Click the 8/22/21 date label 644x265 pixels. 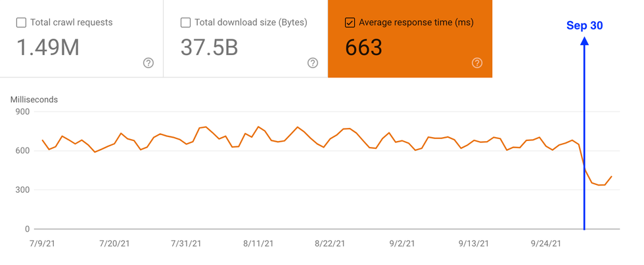(x=330, y=243)
